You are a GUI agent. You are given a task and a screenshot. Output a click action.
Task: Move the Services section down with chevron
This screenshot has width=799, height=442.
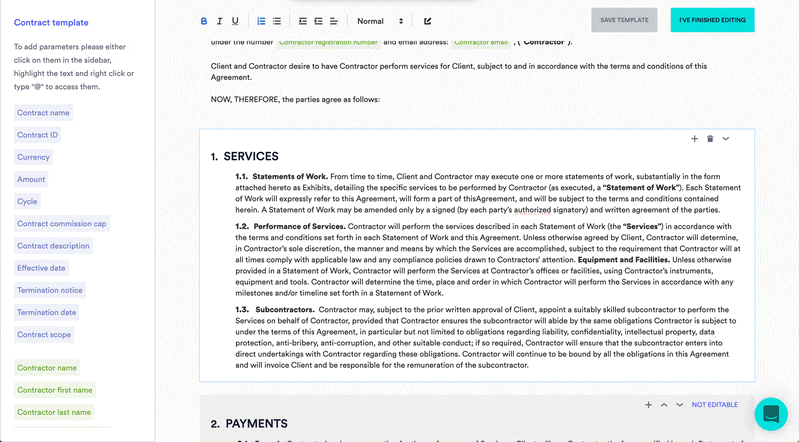(726, 139)
